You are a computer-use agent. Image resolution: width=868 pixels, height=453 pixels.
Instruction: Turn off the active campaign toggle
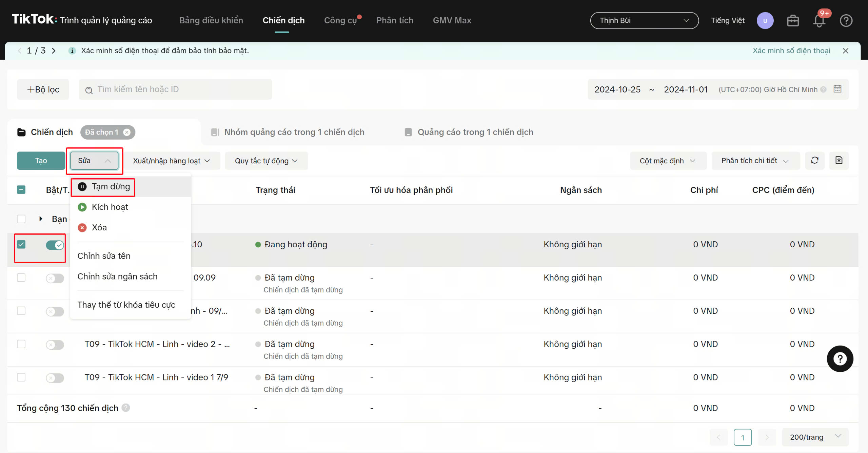pyautogui.click(x=55, y=245)
